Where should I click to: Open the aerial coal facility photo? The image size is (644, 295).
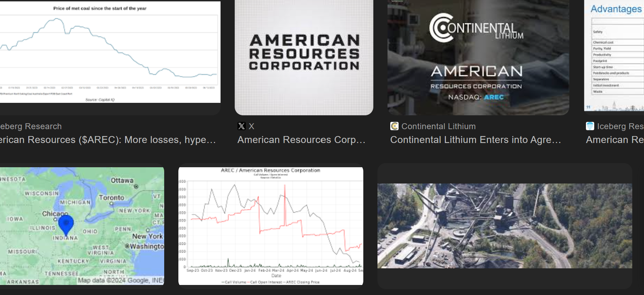pyautogui.click(x=505, y=226)
